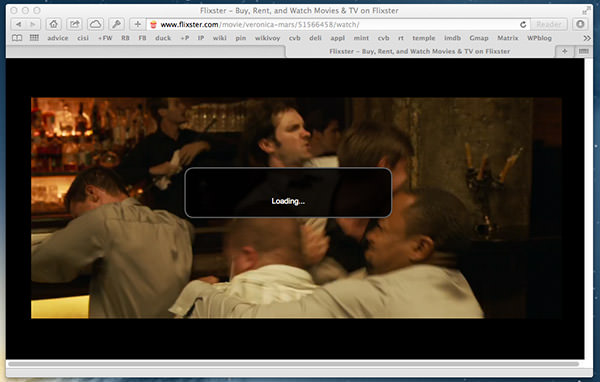Viewport: 600px width, 382px height.
Task: Open the cisi bookmark
Action: click(83, 38)
